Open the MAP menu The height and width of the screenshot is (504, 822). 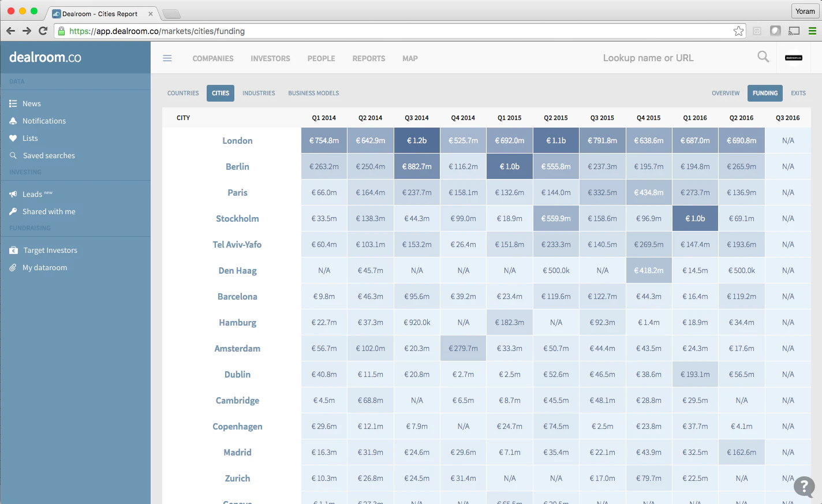coord(410,58)
